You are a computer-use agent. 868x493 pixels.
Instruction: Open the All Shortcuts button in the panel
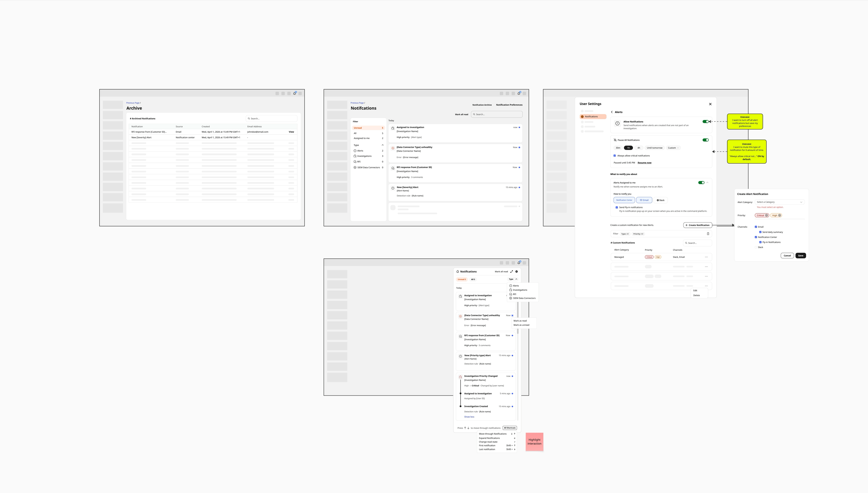tap(510, 428)
